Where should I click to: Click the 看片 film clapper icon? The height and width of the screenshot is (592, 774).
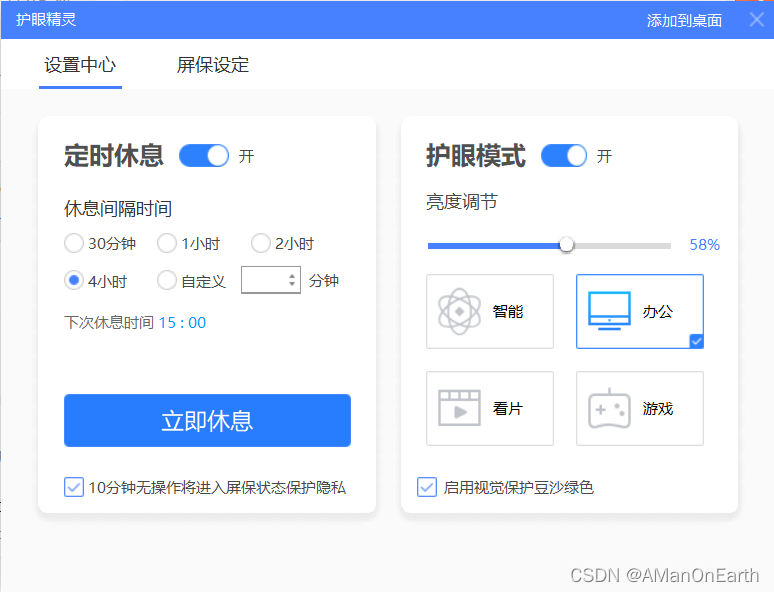tap(459, 408)
